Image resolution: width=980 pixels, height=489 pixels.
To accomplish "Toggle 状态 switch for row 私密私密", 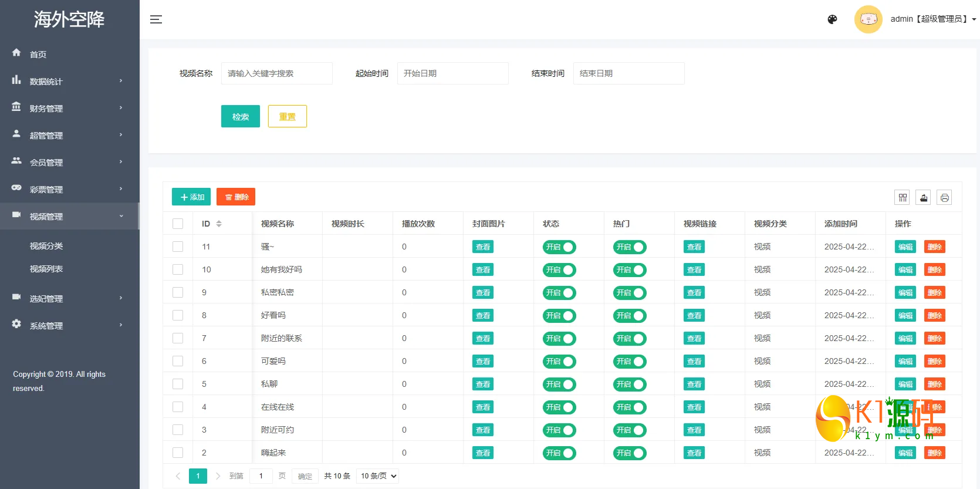I will [559, 293].
